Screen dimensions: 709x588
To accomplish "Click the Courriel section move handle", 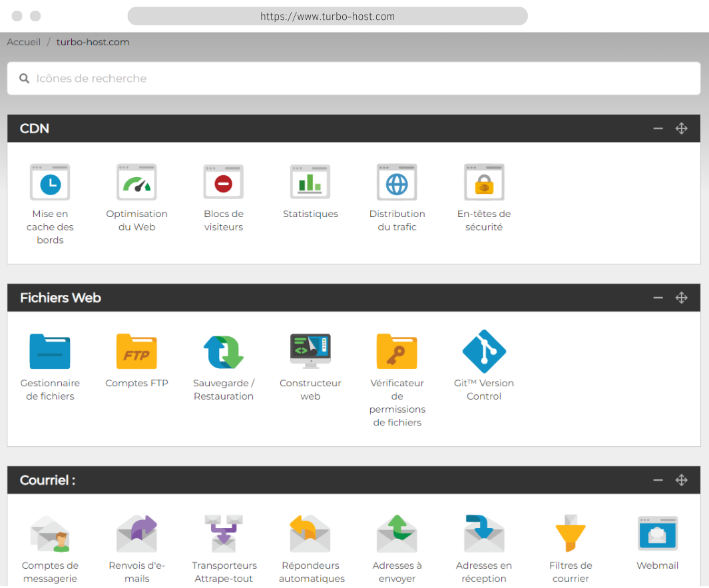I will (x=682, y=480).
